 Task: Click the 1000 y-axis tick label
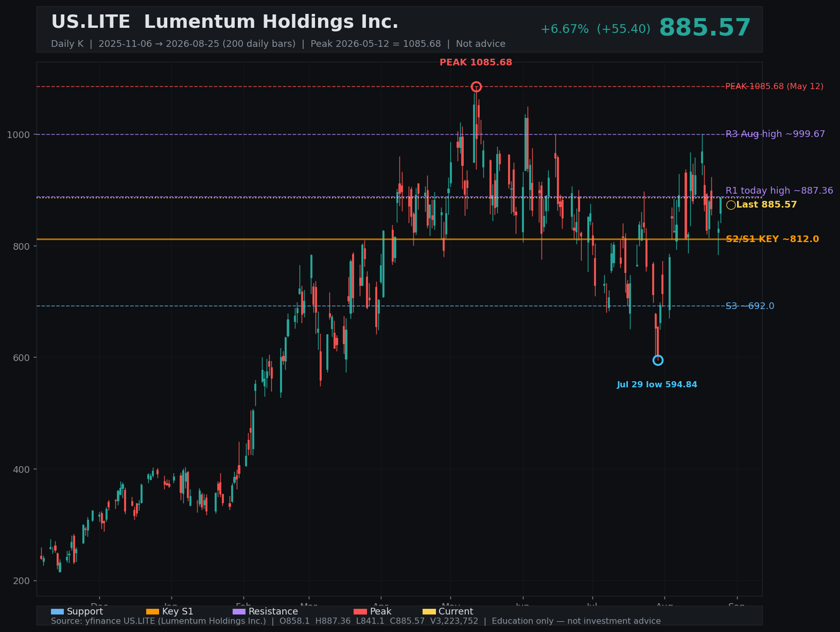(x=19, y=134)
